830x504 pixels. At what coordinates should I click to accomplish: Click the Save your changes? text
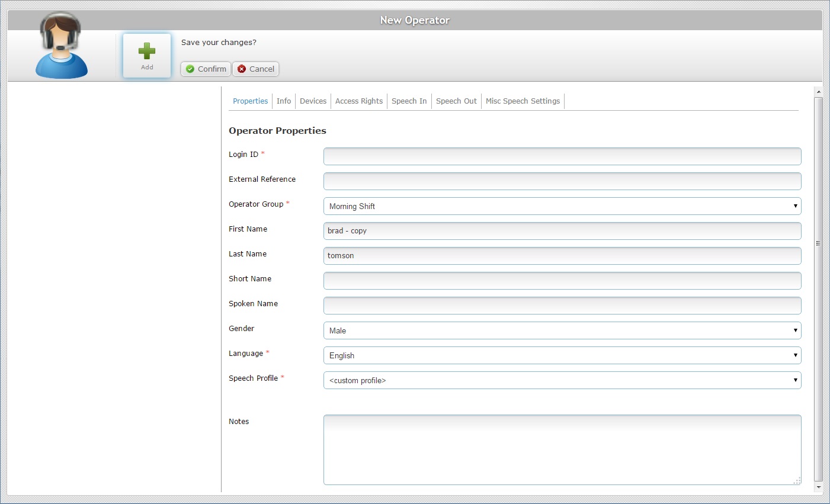[x=219, y=43]
